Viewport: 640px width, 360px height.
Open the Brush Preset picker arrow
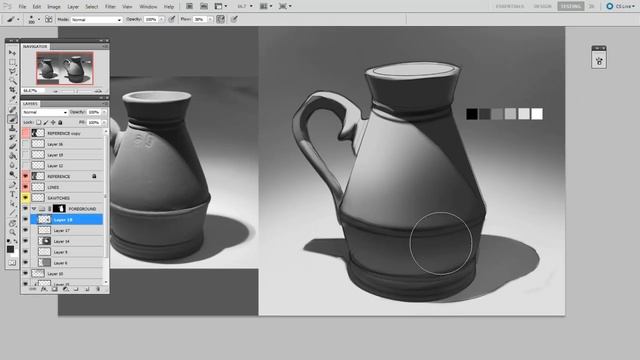[39, 19]
